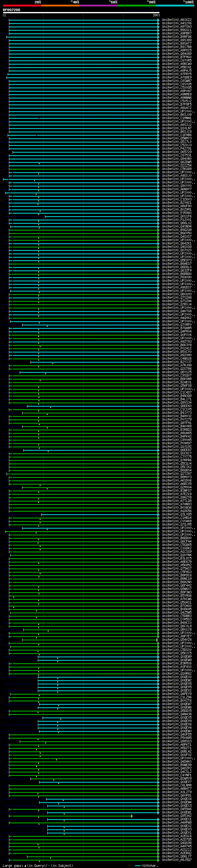Select the UniRef100_C5X0Q5 label
This screenshot has width=197, height=868.
coord(177,88)
